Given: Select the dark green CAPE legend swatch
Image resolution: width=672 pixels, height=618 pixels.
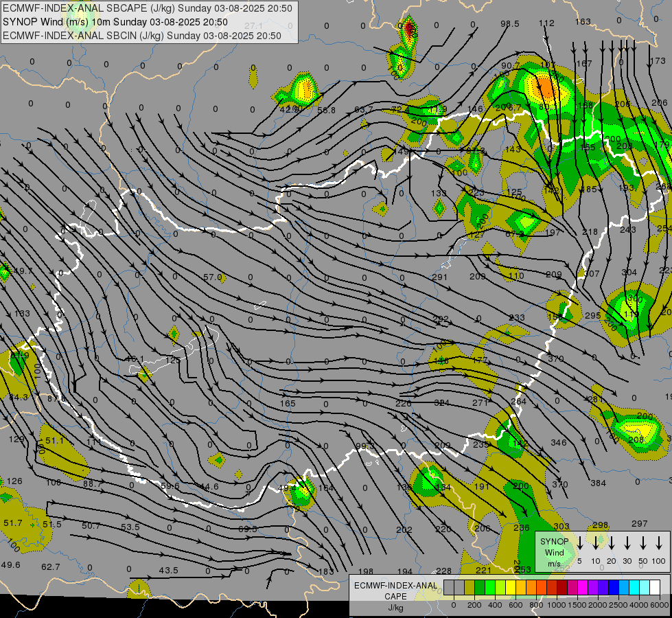Looking at the screenshot, I should pos(480,588).
